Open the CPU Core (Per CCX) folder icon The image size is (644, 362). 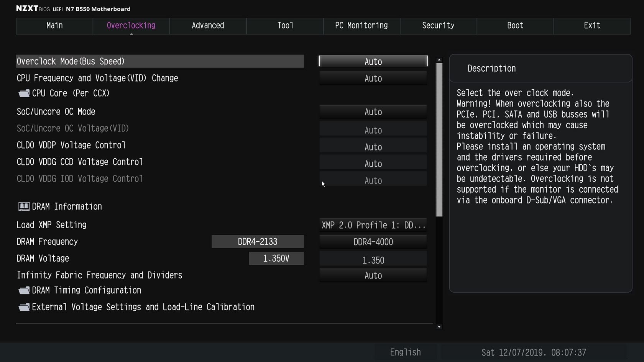(x=24, y=93)
